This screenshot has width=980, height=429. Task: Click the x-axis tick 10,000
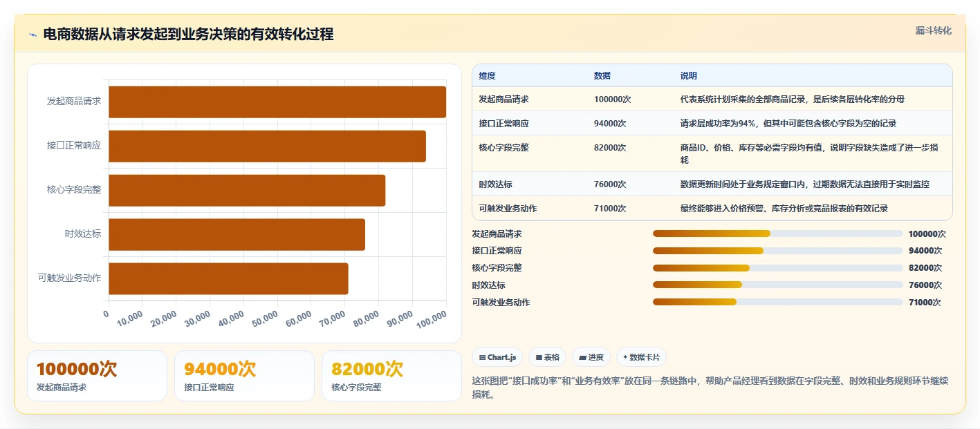point(129,318)
